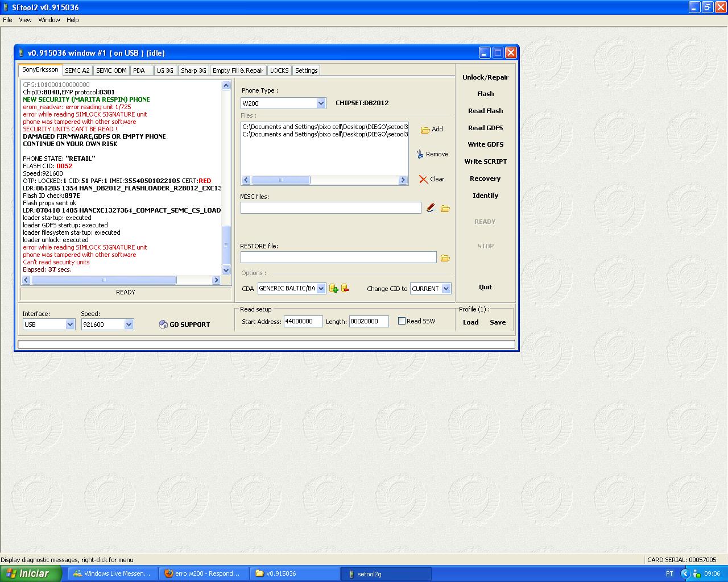This screenshot has width=728, height=582.
Task: Click the Remove scissors icon
Action: pyautogui.click(x=420, y=154)
